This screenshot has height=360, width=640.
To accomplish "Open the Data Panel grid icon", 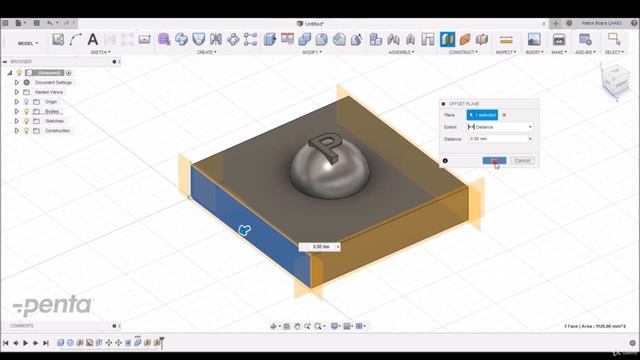I will (5, 23).
